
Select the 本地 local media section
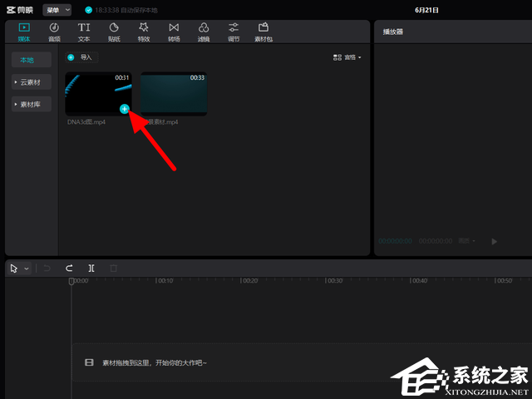click(32, 60)
